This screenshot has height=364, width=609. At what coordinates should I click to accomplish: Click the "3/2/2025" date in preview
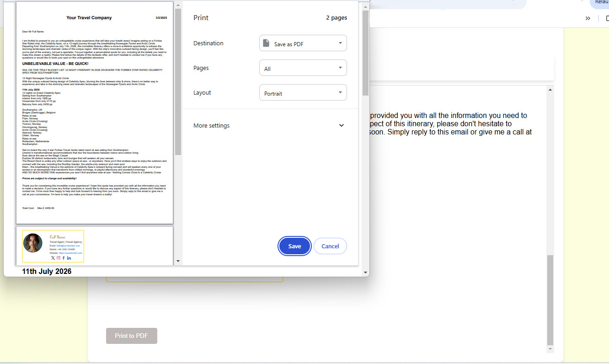[x=161, y=18]
